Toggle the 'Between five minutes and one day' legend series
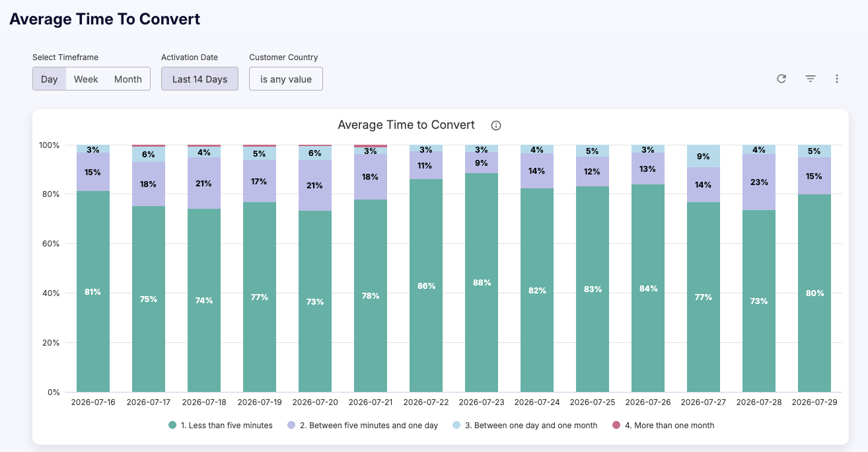This screenshot has width=868, height=452. 363,426
